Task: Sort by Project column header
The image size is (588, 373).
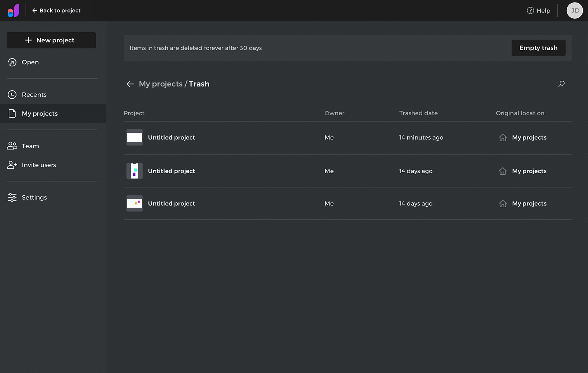Action: click(x=134, y=113)
